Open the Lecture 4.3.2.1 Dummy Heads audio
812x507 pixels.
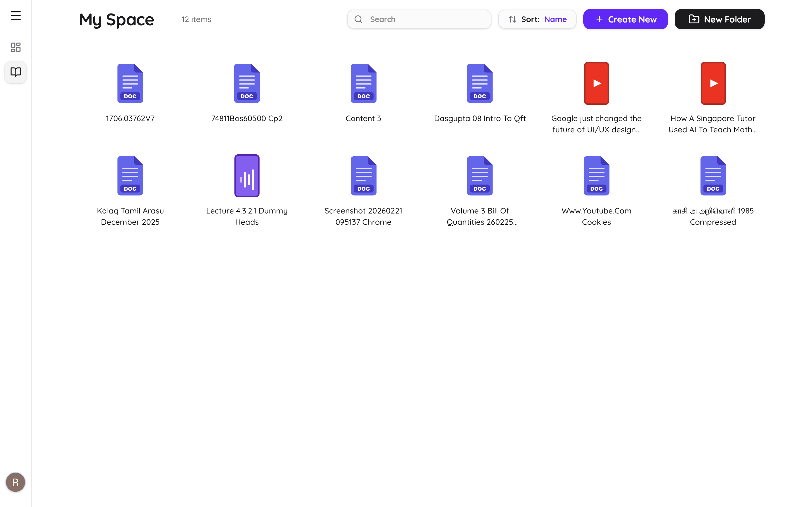point(247,175)
